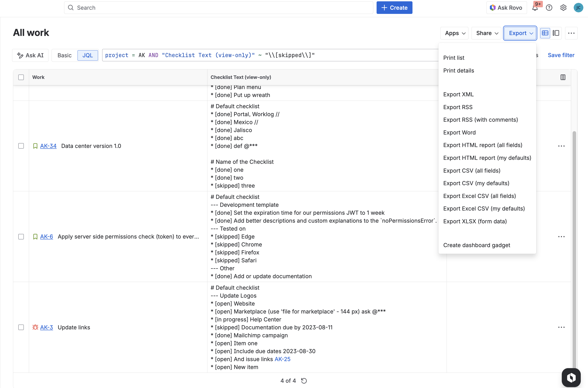
Task: Refresh results with the reset icon
Action: (304, 381)
